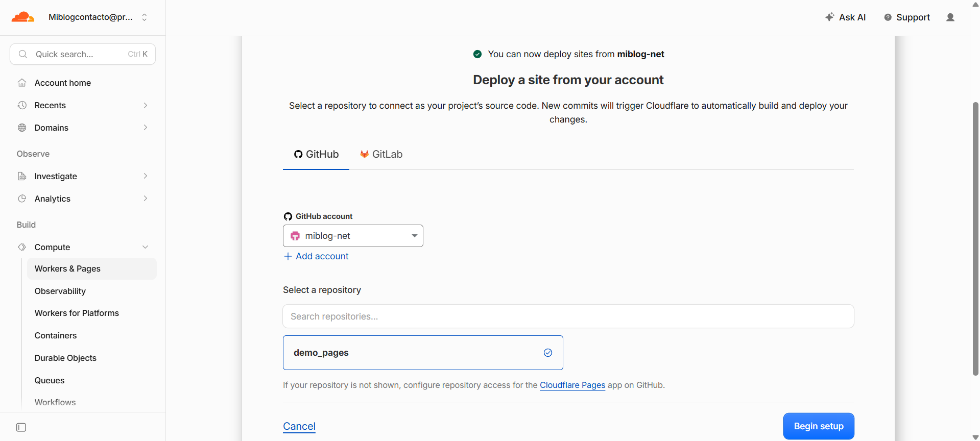Click the GitHub account label icon
The height and width of the screenshot is (441, 980).
coord(288,216)
